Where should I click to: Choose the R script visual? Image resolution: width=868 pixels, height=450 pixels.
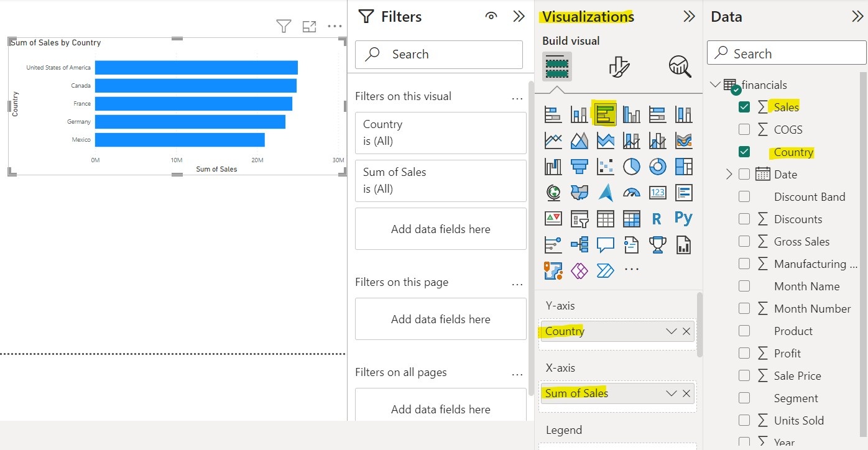(x=657, y=218)
